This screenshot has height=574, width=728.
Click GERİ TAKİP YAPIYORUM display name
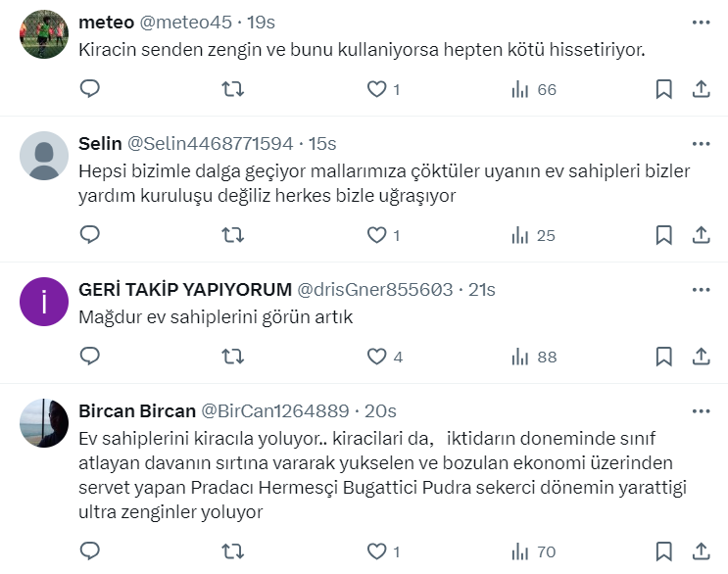click(185, 289)
